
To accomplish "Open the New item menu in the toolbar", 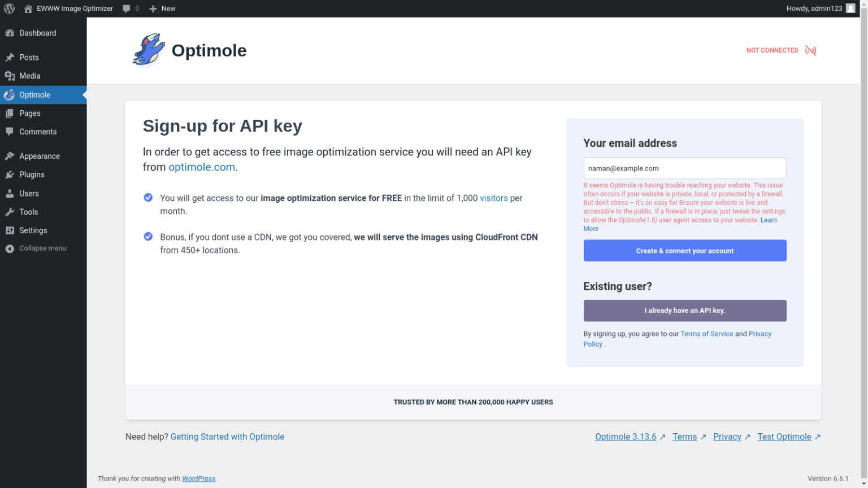I will pos(162,8).
